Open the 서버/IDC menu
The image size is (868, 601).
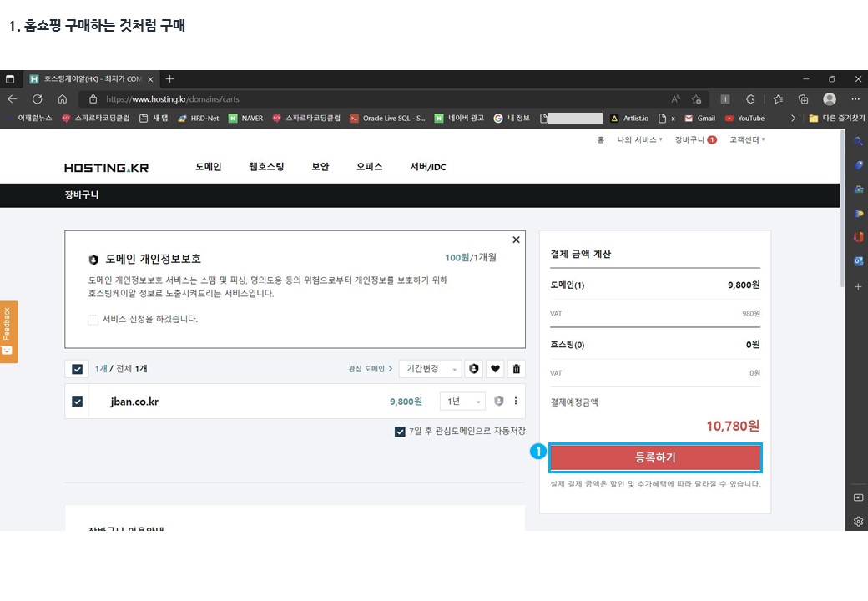pyautogui.click(x=428, y=167)
